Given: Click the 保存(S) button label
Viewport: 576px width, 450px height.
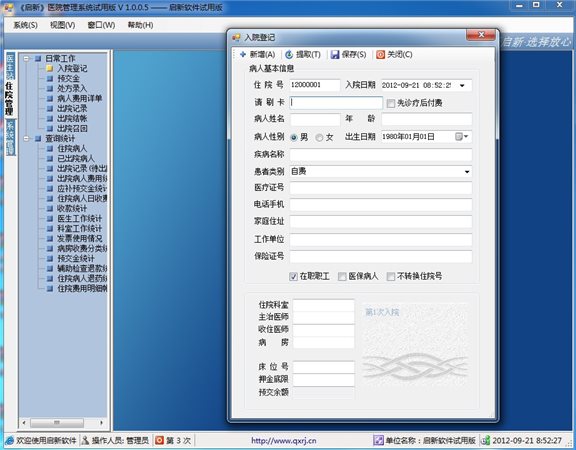Looking at the screenshot, I should [x=354, y=55].
